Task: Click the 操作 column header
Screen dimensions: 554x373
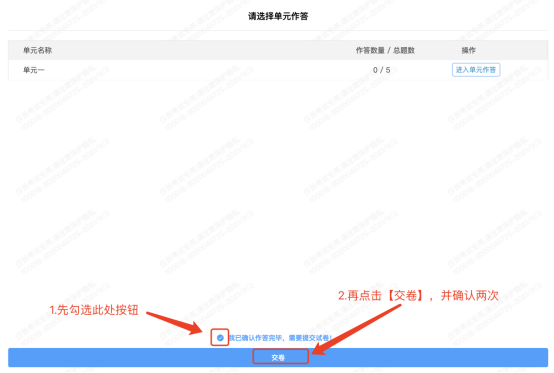Action: pos(468,51)
